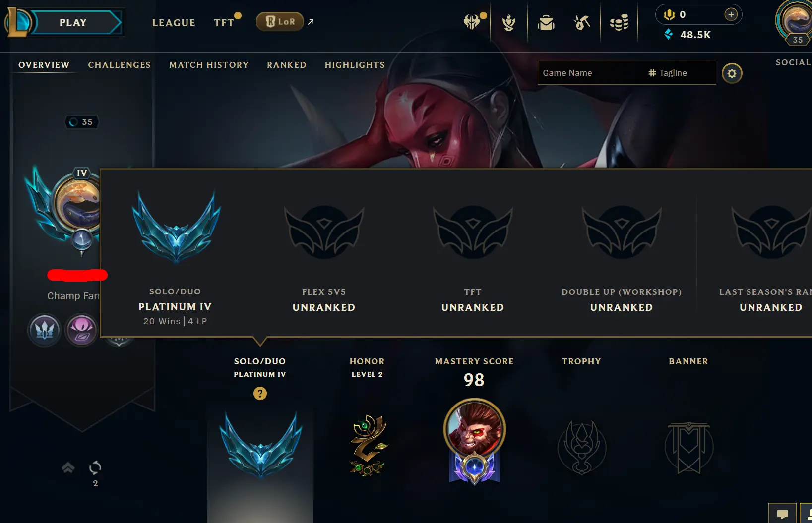Switch to the MATCH HISTORY tab

(x=209, y=65)
